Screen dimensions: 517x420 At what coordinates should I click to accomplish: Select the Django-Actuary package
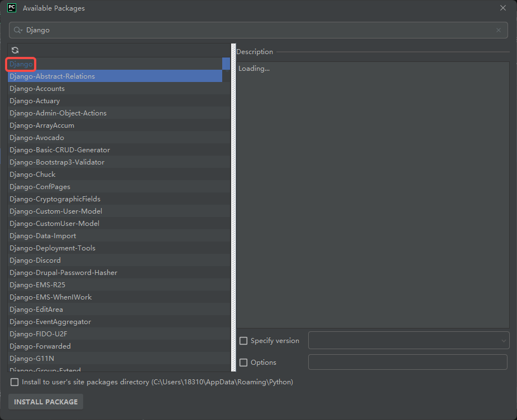(119, 101)
